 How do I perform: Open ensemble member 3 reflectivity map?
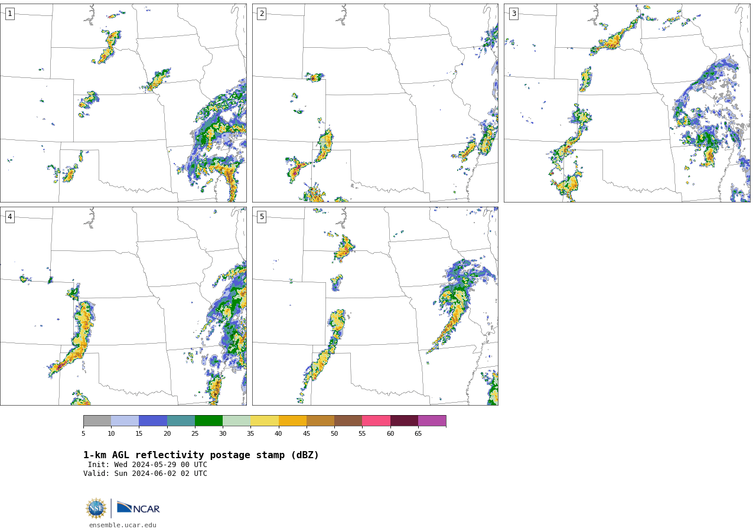(x=627, y=103)
